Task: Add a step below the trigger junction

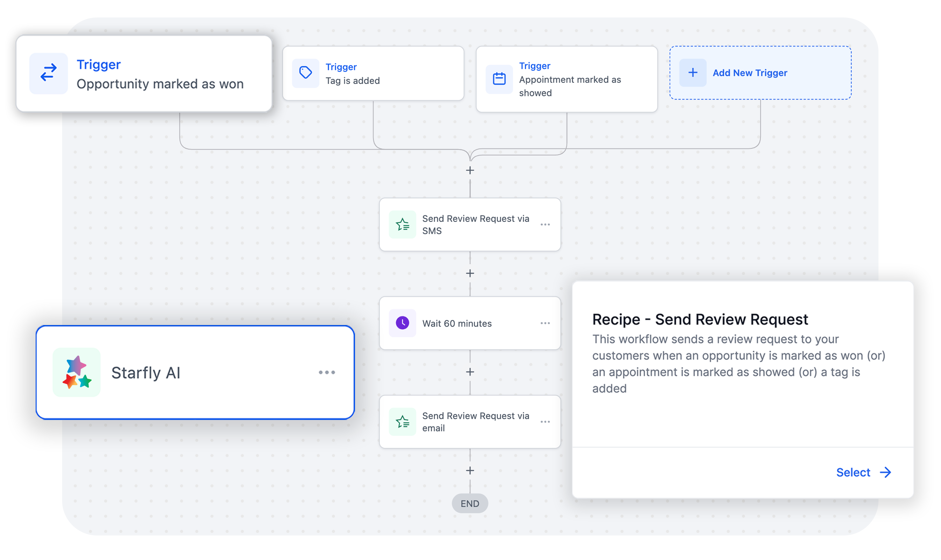Action: click(x=470, y=171)
